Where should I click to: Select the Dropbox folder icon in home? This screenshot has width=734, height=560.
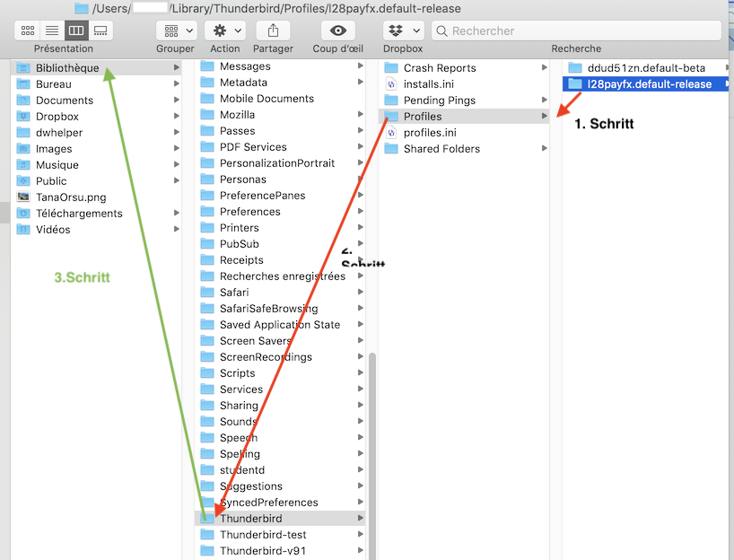tap(23, 117)
